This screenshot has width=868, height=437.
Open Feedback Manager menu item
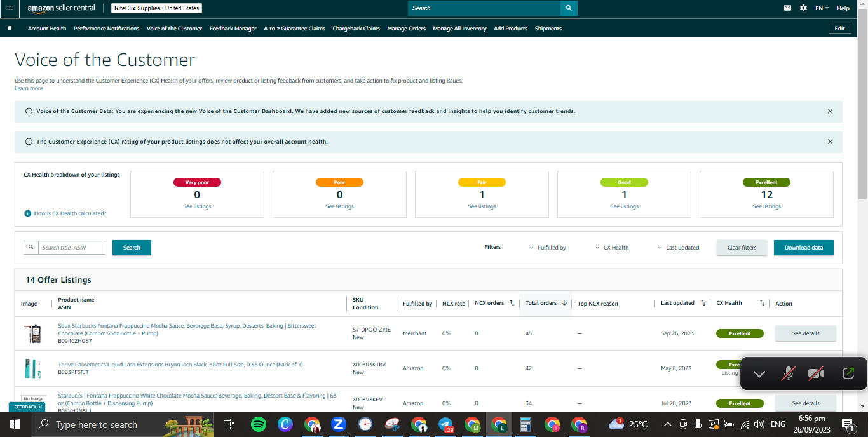pos(233,29)
